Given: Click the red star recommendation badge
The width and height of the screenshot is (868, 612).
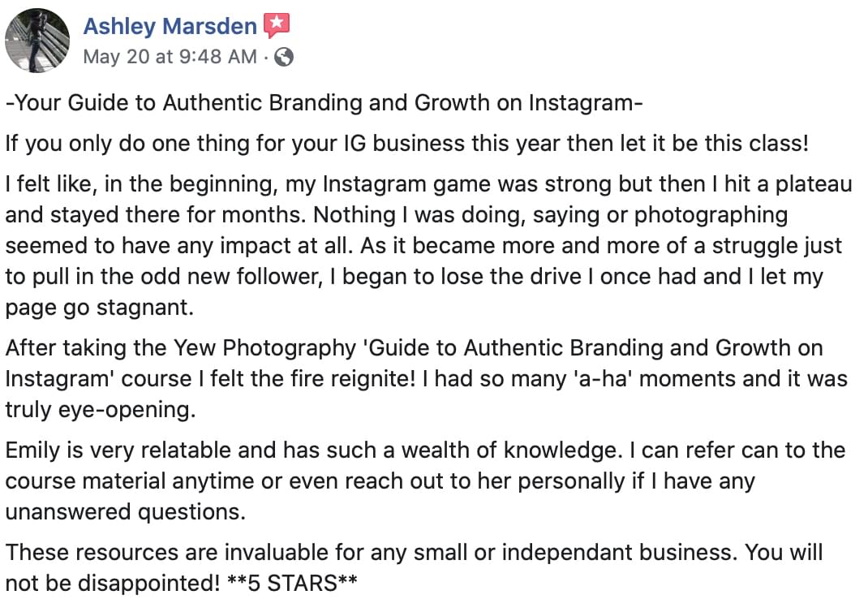Looking at the screenshot, I should pyautogui.click(x=277, y=25).
